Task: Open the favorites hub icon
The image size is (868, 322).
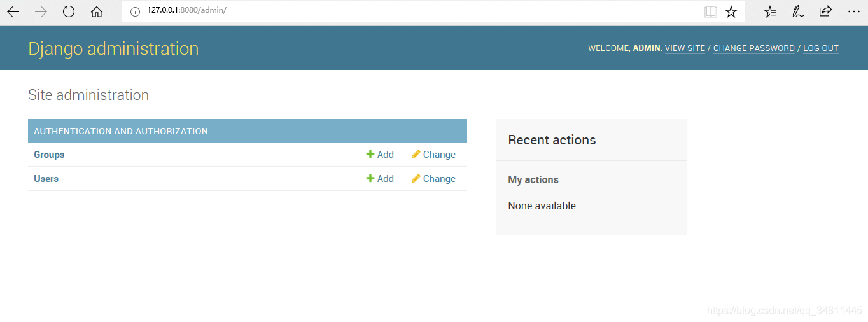Action: click(770, 11)
